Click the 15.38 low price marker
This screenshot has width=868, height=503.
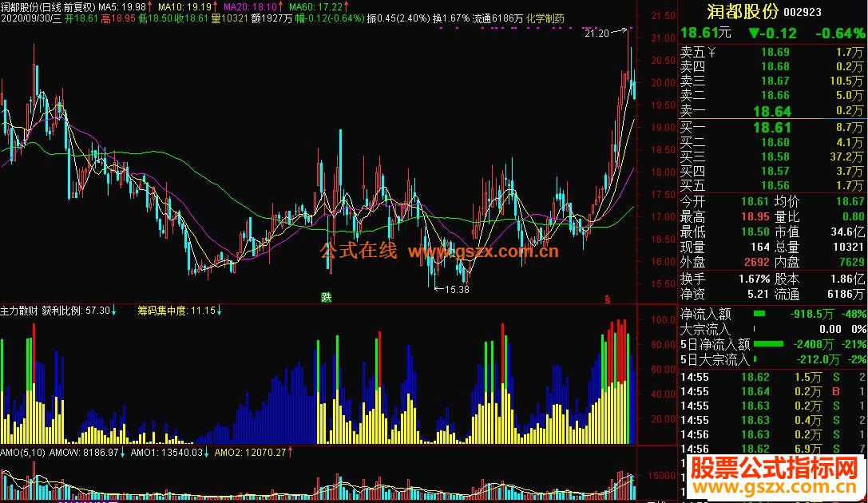(457, 289)
